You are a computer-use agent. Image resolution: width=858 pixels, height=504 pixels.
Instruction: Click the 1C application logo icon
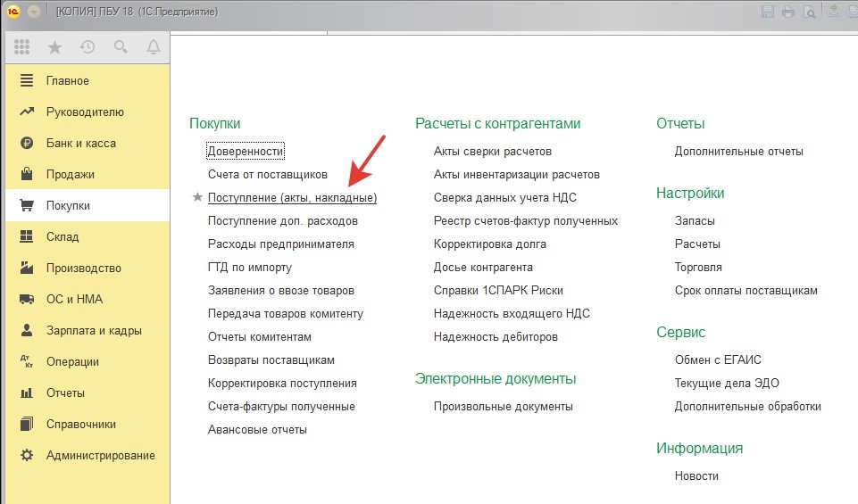tap(12, 12)
